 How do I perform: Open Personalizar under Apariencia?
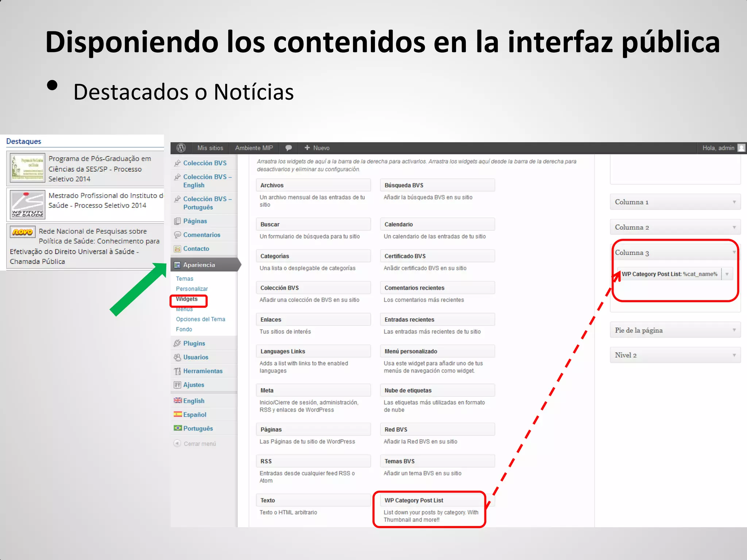coord(192,289)
